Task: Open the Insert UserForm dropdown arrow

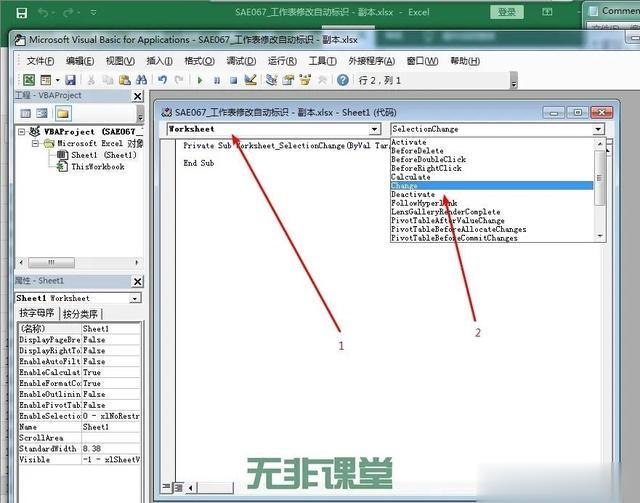Action: pos(57,80)
